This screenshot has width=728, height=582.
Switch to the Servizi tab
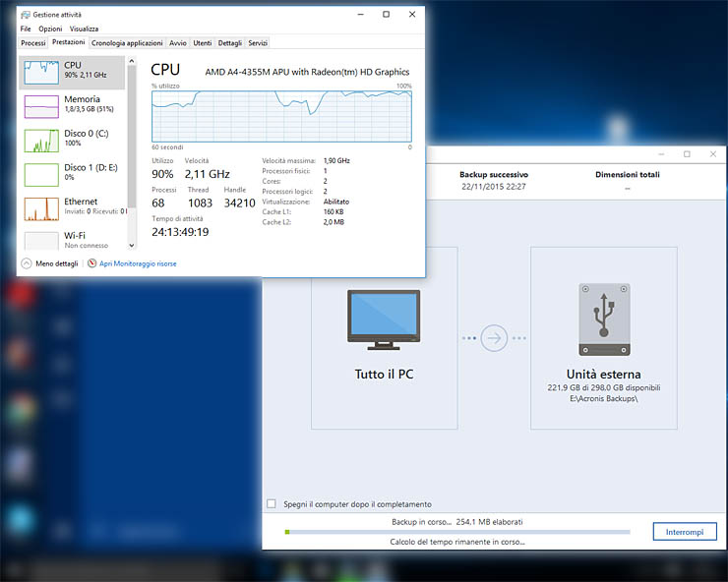click(258, 43)
